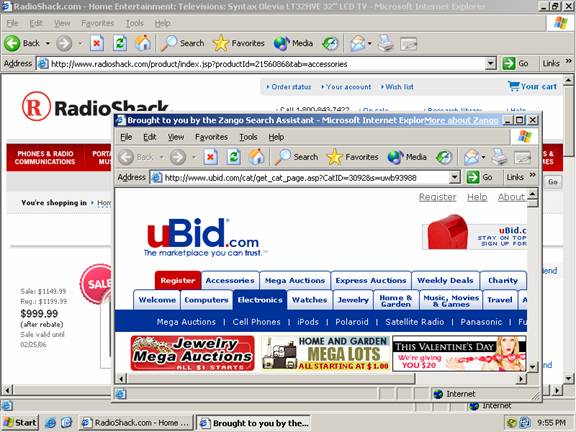576x432 pixels.
Task: Click Home and Garden Mega Lots banner
Action: (x=325, y=353)
